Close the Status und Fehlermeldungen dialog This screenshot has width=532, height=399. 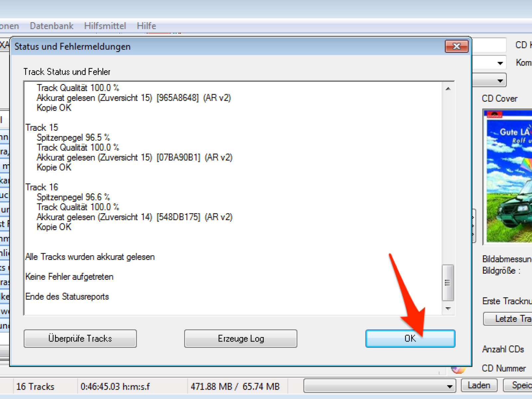(x=457, y=46)
